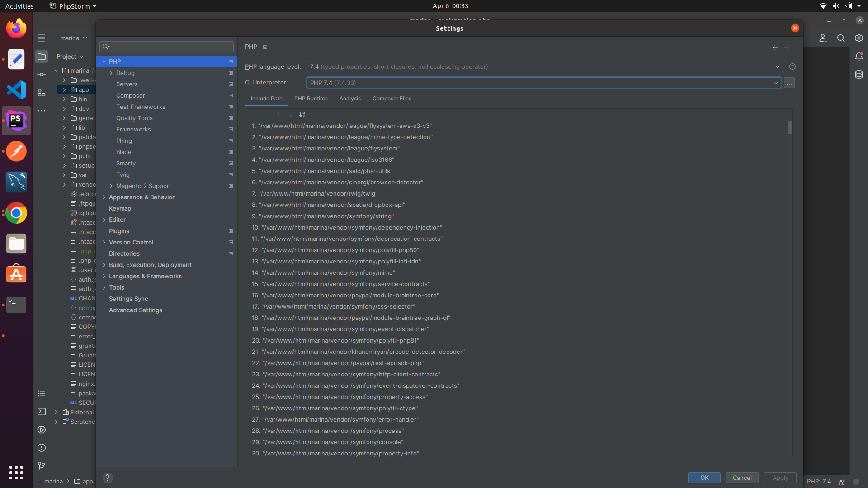
Task: Open Quality Tools settings page
Action: click(x=134, y=118)
